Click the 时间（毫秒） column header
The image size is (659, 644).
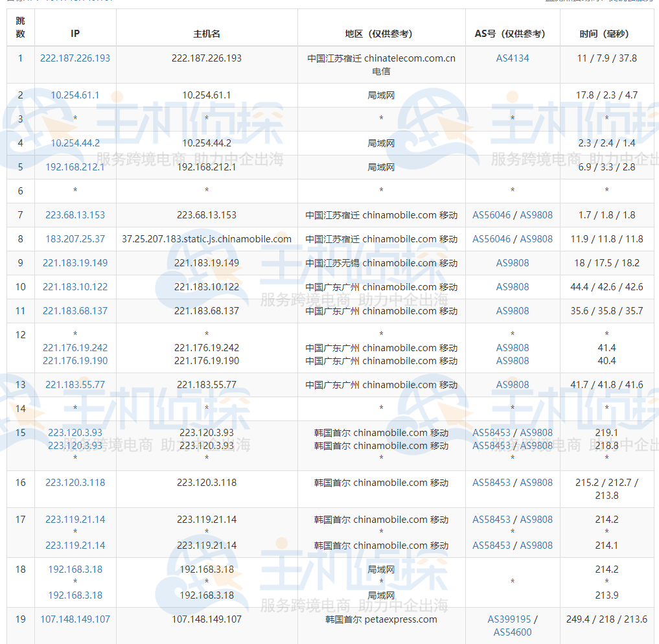[607, 27]
